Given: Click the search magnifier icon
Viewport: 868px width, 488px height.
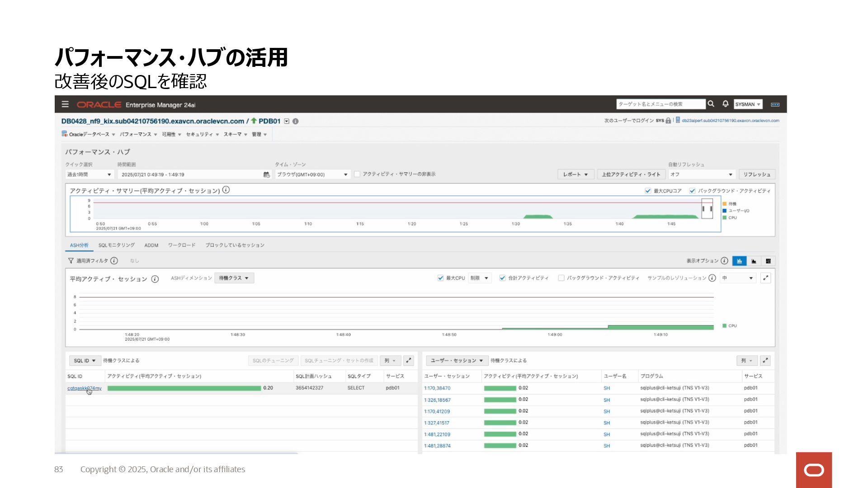Looking at the screenshot, I should pos(711,104).
